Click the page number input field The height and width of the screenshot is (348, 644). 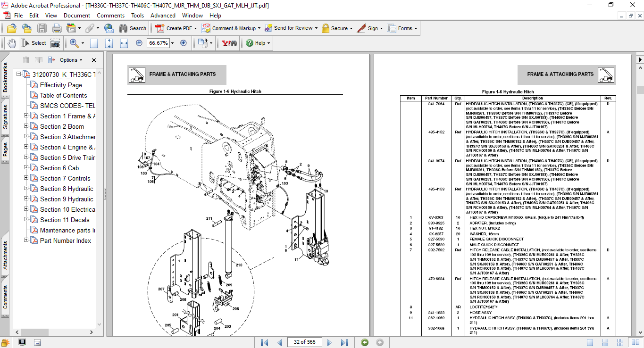pos(305,342)
